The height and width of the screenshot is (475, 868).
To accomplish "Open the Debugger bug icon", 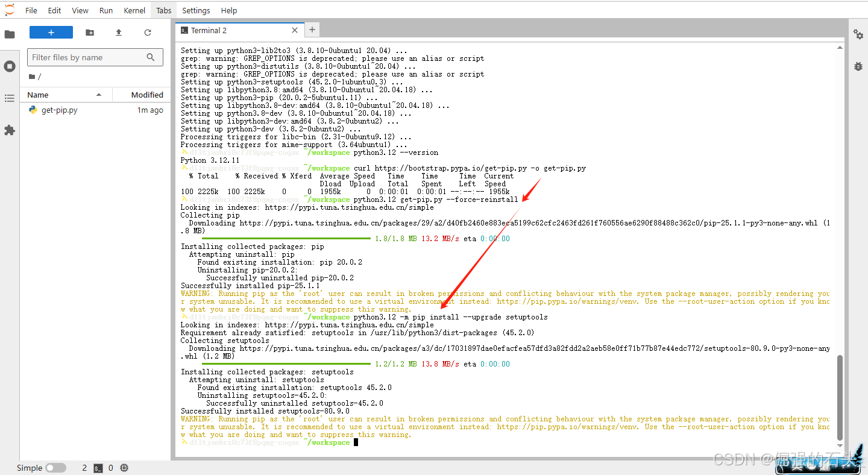I will [858, 66].
